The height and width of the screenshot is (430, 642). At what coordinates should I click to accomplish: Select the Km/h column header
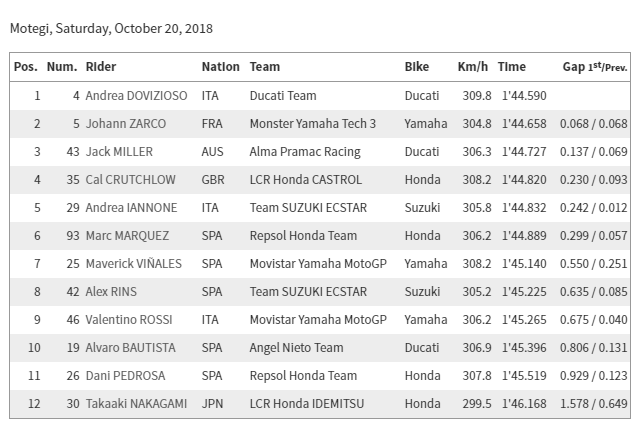coord(472,67)
